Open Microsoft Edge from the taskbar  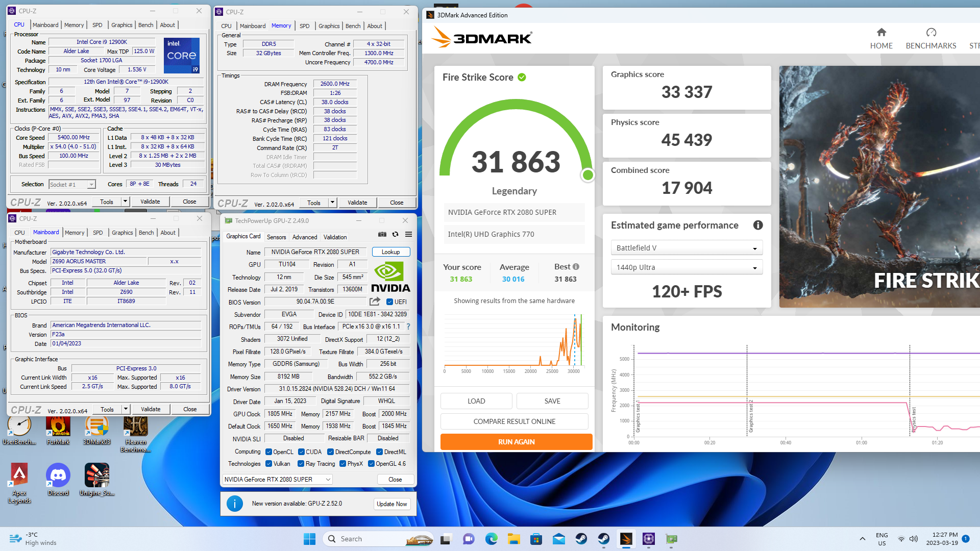[x=491, y=539]
